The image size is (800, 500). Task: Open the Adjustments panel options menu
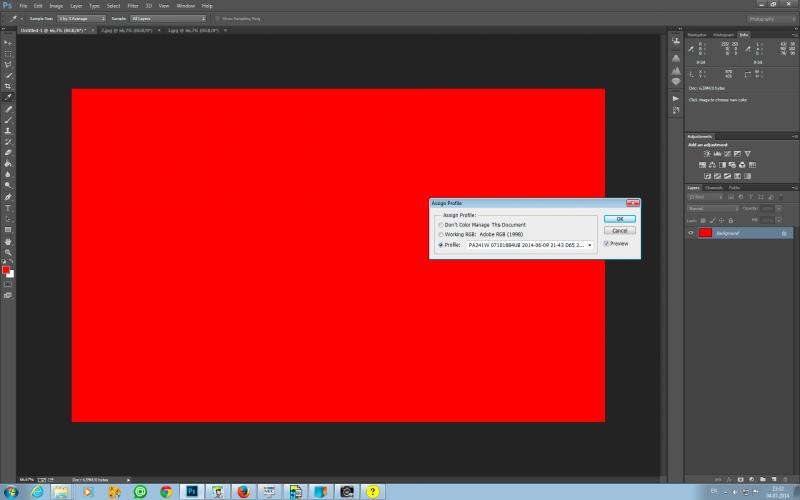click(x=794, y=137)
